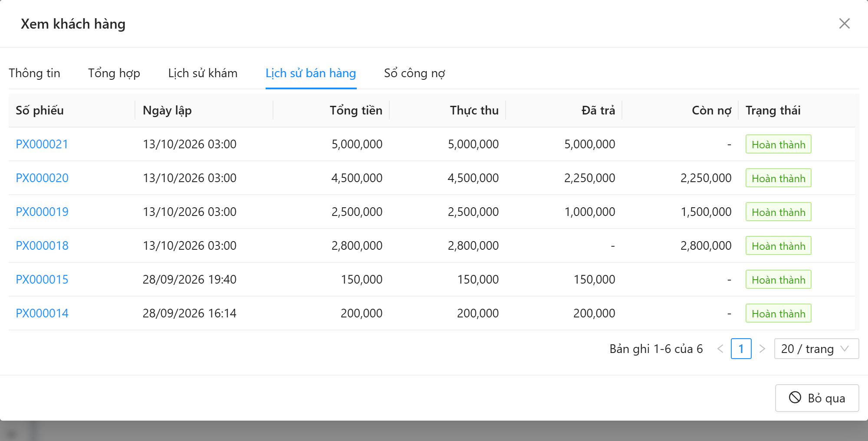Click the Thực thu column header
Screen dimensions: 868x441
point(448,110)
